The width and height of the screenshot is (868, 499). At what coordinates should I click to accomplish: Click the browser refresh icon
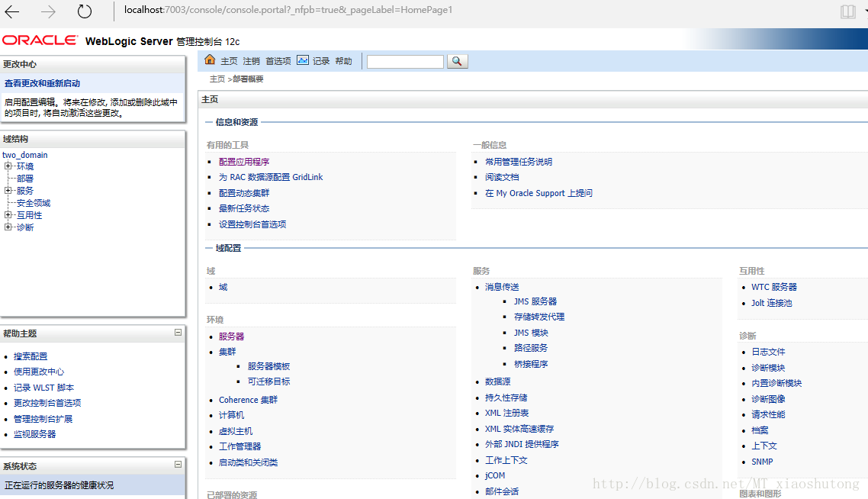coord(84,11)
